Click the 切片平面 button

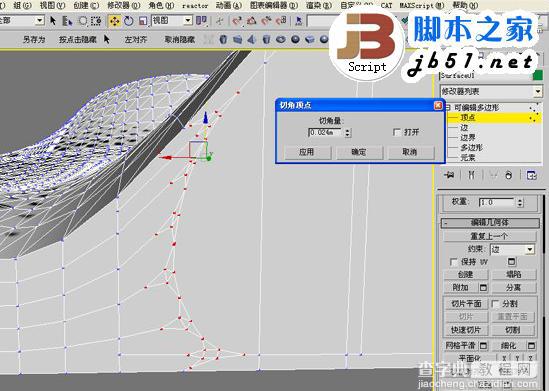466,304
